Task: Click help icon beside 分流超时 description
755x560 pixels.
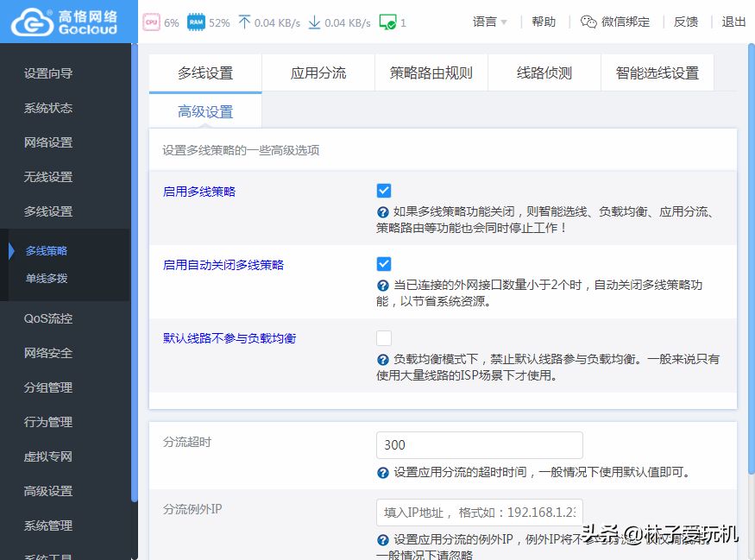Action: coord(383,473)
